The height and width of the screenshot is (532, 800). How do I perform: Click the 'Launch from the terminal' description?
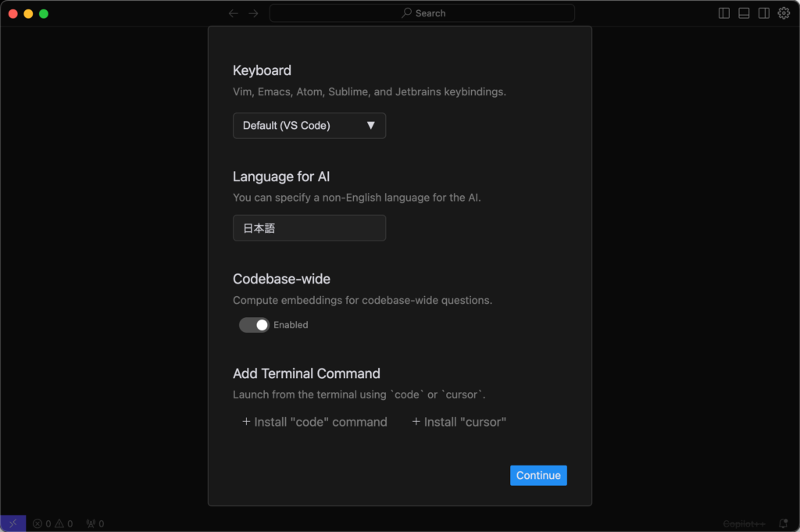pos(359,395)
